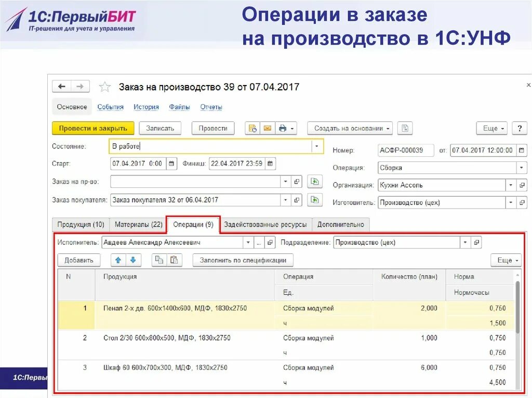Click the Записать button

coord(160,129)
